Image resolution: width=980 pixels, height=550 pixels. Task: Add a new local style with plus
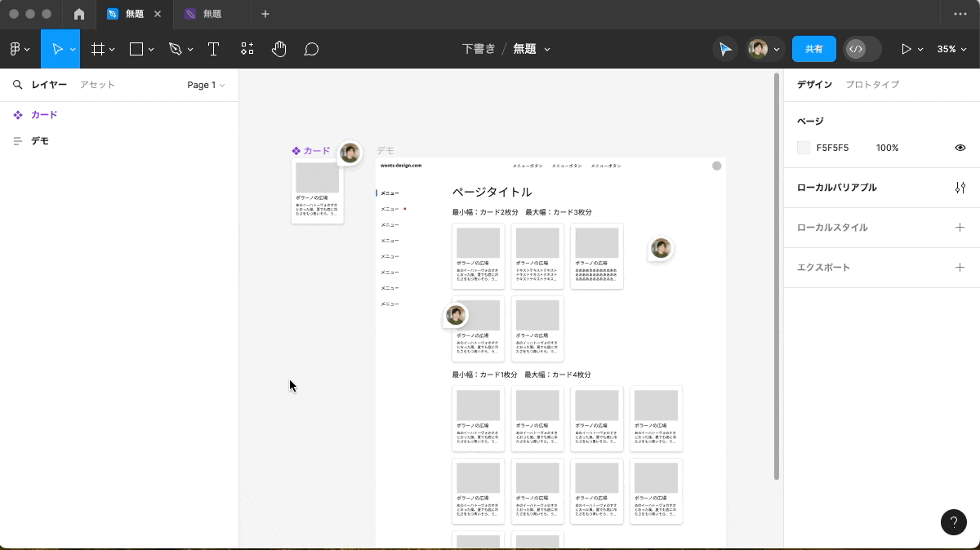point(960,228)
